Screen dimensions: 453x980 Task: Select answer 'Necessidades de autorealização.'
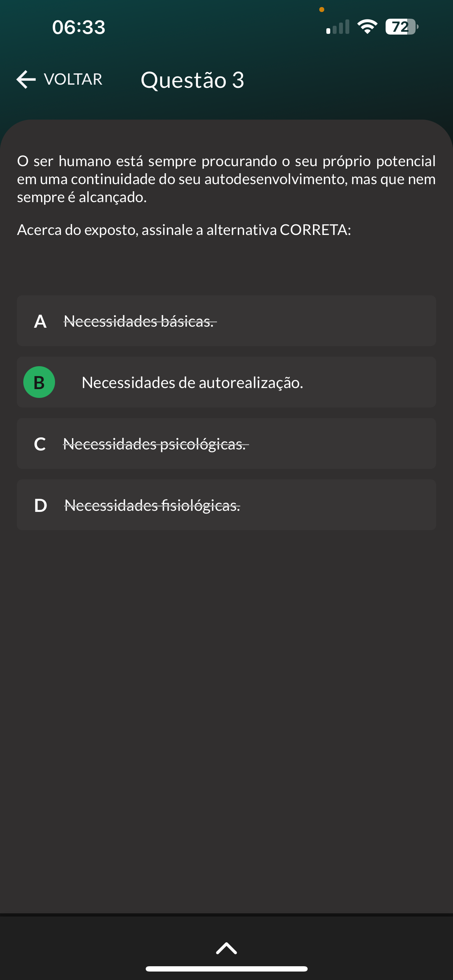pos(192,383)
